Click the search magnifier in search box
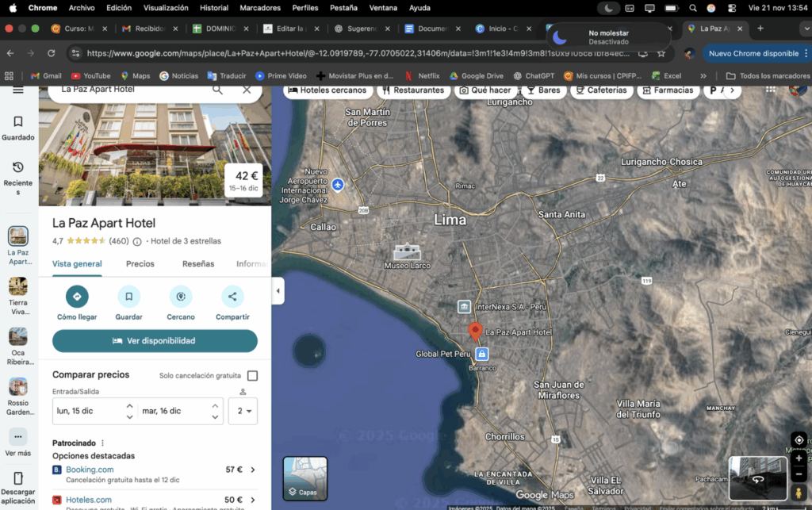This screenshot has width=812, height=510. [217, 90]
